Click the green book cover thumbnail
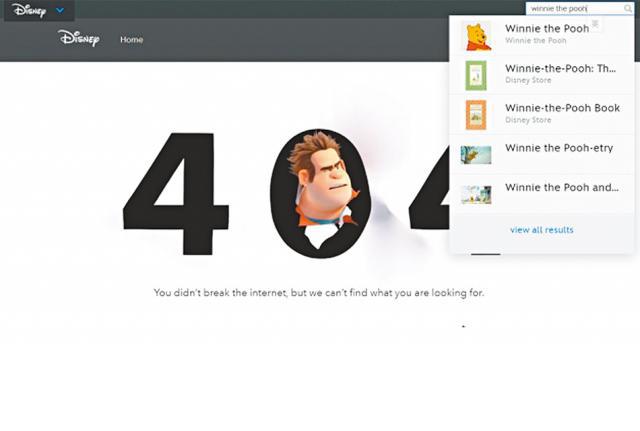640x431 pixels. 476,76
